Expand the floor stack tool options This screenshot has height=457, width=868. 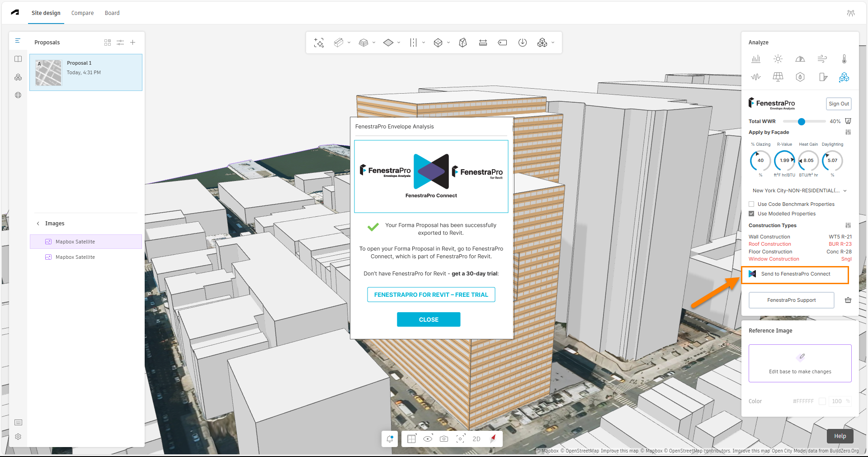(x=374, y=43)
